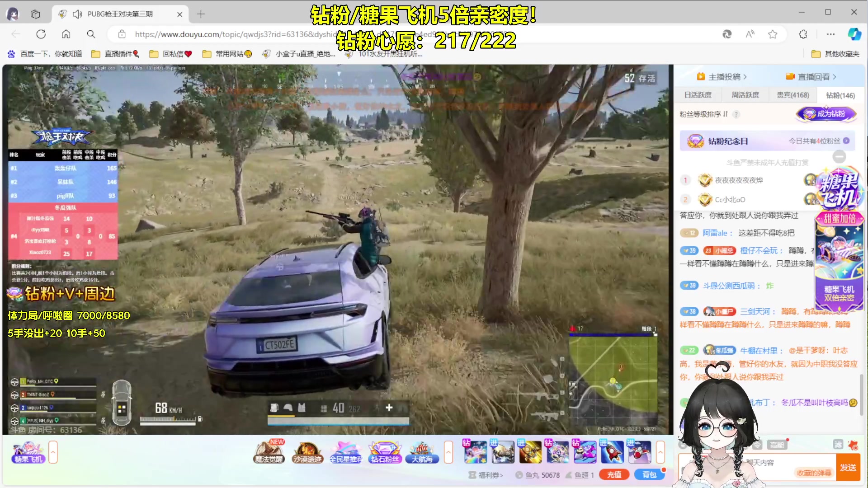Expand the gift list arrow

pos(660,452)
